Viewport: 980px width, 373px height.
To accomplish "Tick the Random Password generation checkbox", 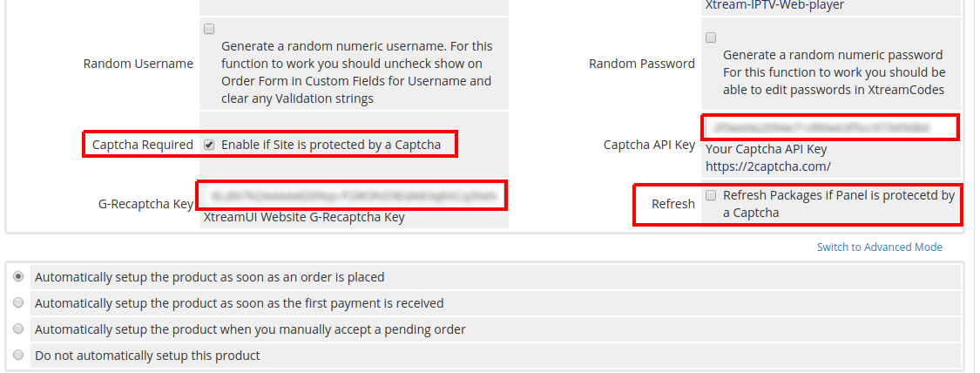I will pyautogui.click(x=711, y=37).
